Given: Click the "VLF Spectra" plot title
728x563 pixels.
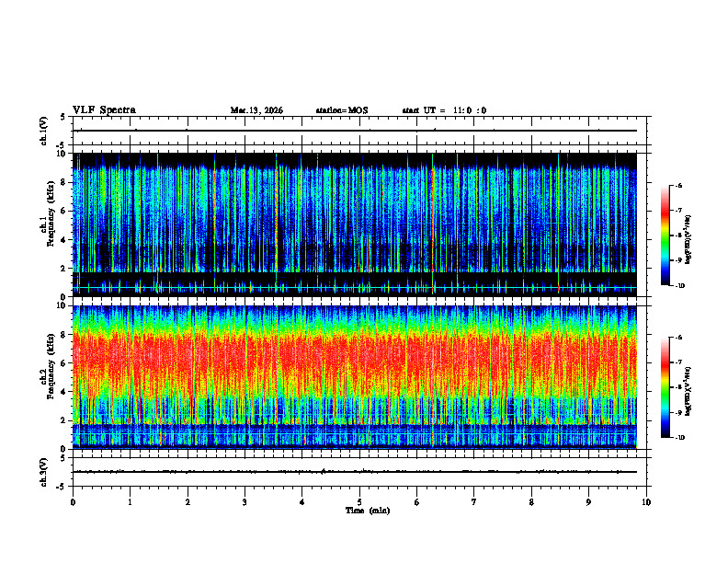Looking at the screenshot, I should 104,110.
